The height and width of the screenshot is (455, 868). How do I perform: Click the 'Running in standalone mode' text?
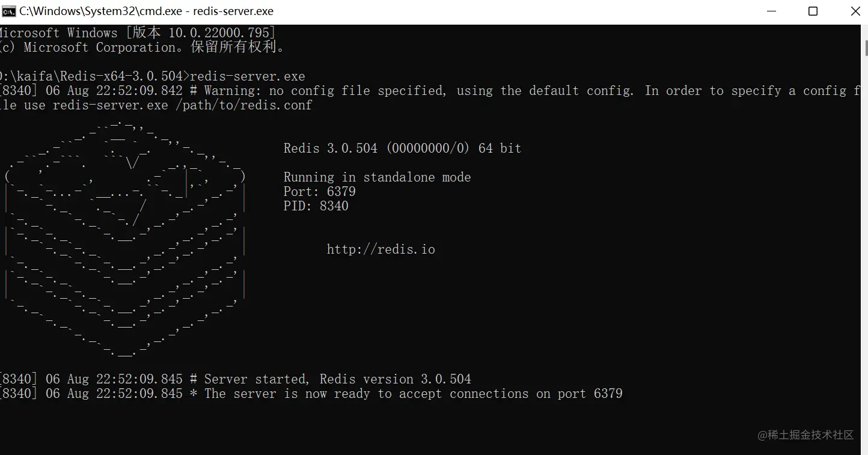[377, 177]
